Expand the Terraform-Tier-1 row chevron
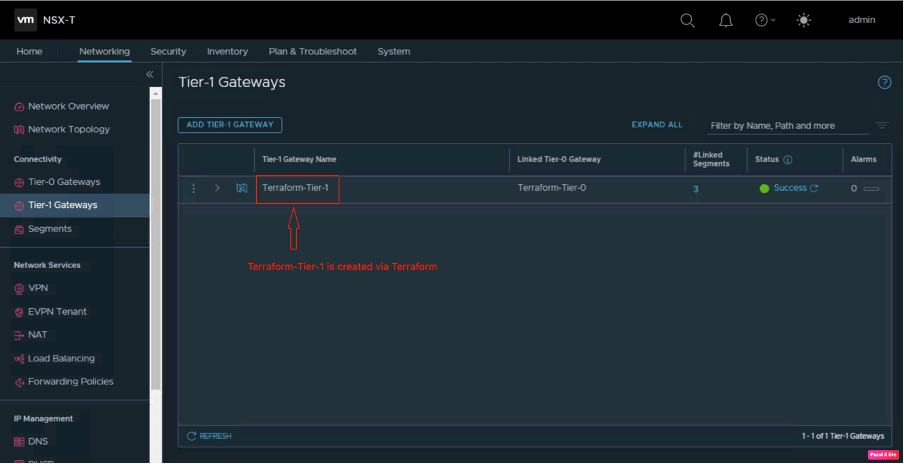This screenshot has height=464, width=904. point(217,188)
